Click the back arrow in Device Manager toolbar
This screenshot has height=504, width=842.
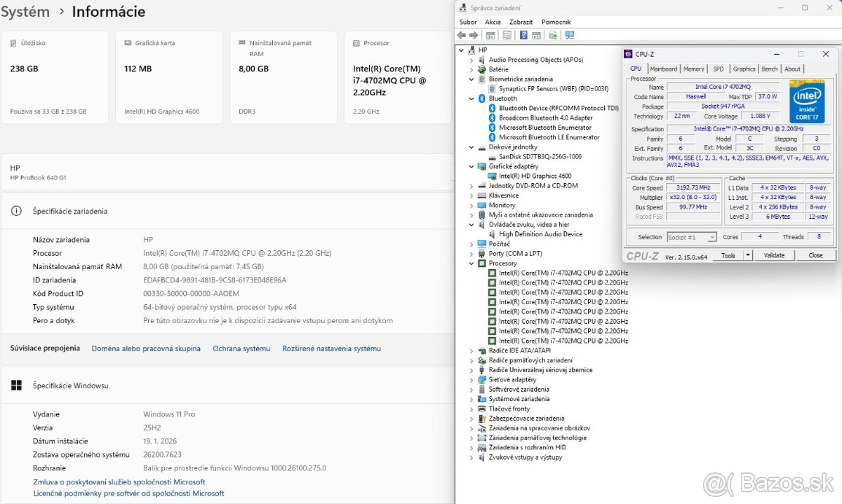pyautogui.click(x=461, y=35)
